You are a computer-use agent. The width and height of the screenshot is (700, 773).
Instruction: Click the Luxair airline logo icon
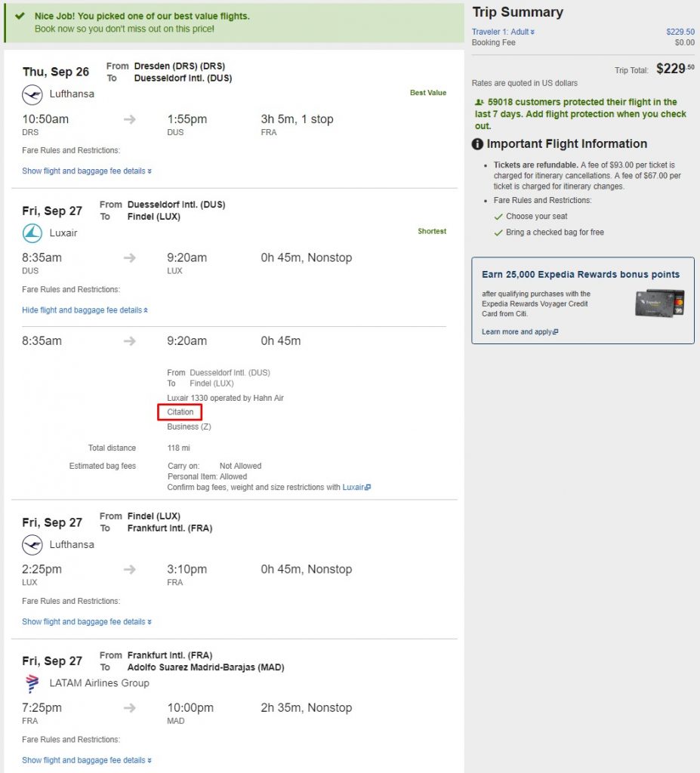coord(32,234)
